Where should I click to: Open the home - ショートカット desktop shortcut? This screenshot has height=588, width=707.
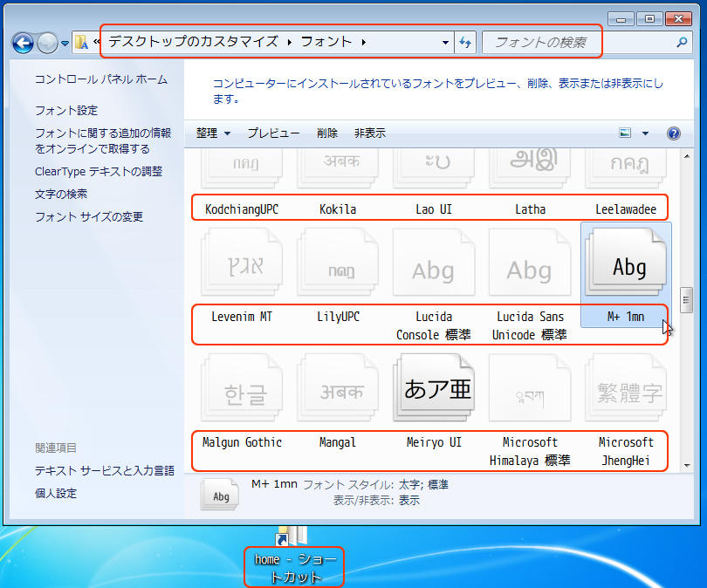coord(294,557)
